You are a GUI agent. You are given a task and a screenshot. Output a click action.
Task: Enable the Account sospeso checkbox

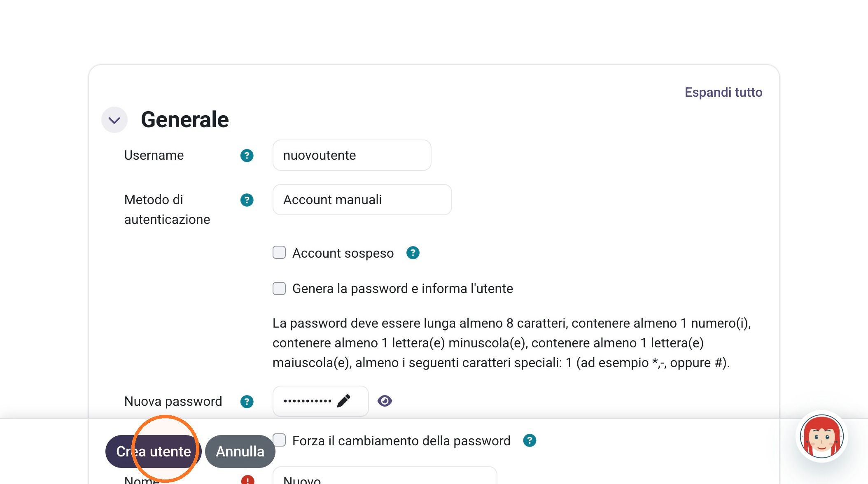tap(279, 252)
